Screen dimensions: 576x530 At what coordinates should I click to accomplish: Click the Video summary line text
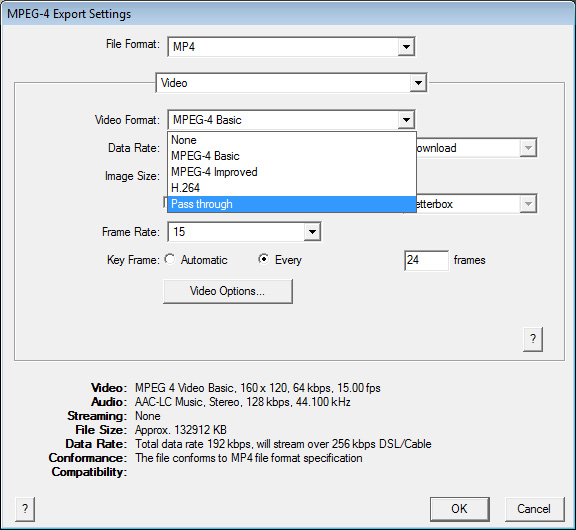pyautogui.click(x=258, y=388)
